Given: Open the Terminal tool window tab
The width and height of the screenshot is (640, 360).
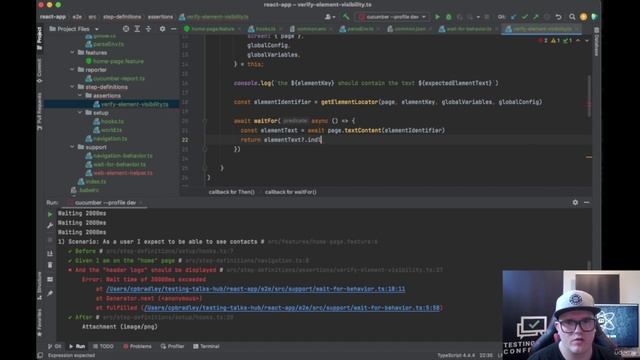Looking at the screenshot, I should point(206,346).
